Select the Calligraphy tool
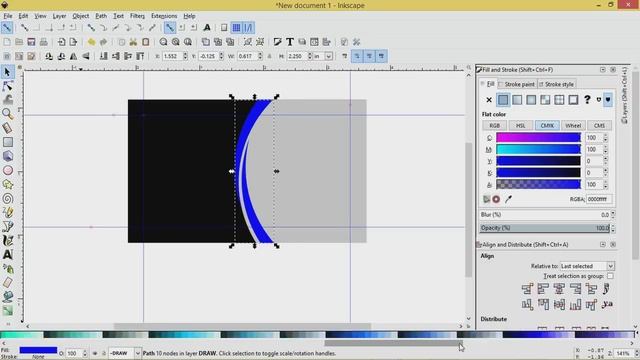Viewport: 640px width, 360px height. coord(7,241)
